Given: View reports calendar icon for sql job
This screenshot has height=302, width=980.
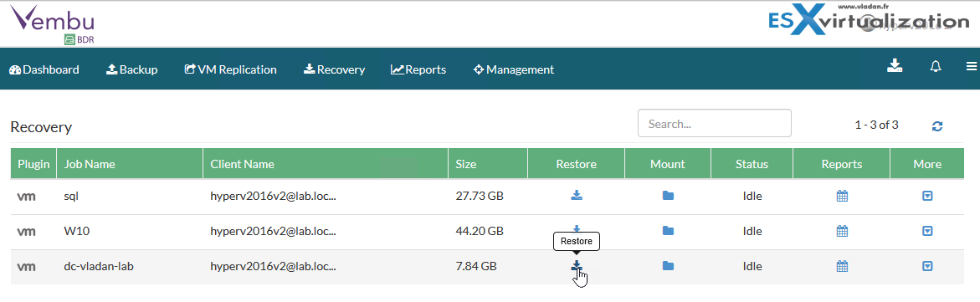Looking at the screenshot, I should [x=842, y=196].
